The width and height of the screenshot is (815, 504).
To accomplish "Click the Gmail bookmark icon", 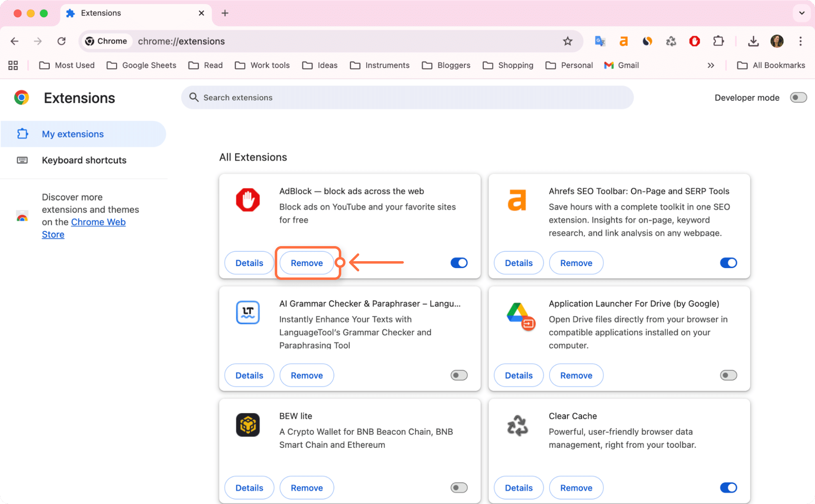I will click(608, 65).
